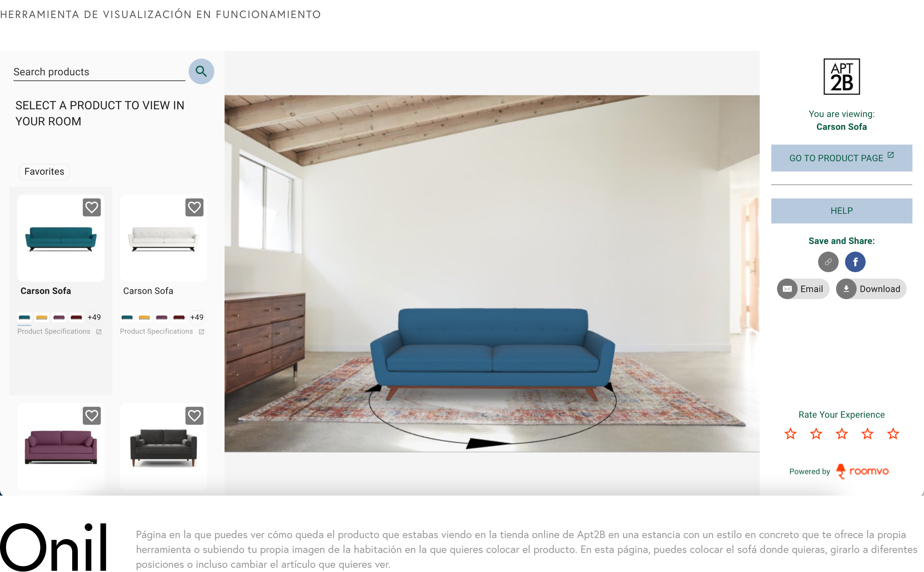Viewport: 924px width, 572px height.
Task: Click the Facebook share icon
Action: pos(855,261)
